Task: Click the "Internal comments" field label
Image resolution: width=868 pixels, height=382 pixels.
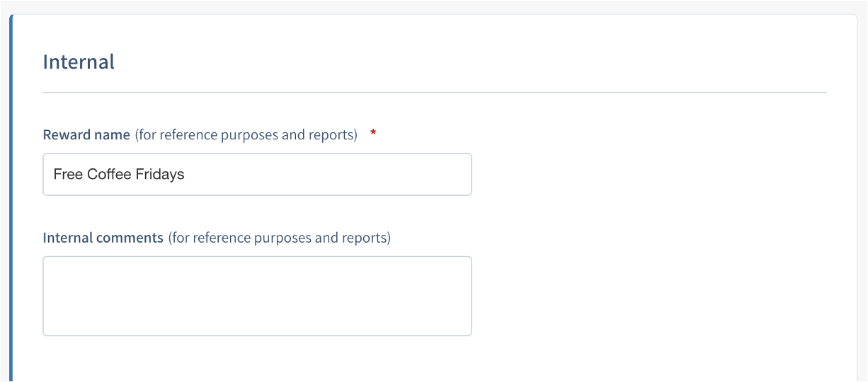Action: coord(103,238)
